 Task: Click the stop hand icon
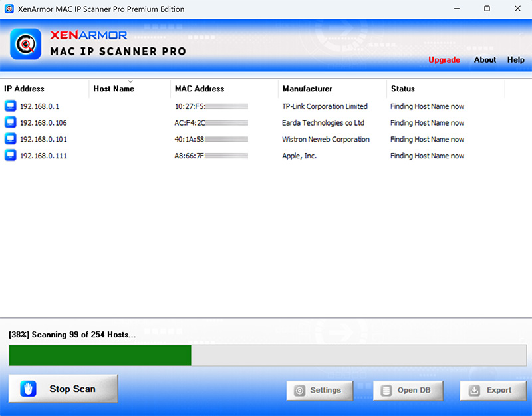(x=28, y=389)
